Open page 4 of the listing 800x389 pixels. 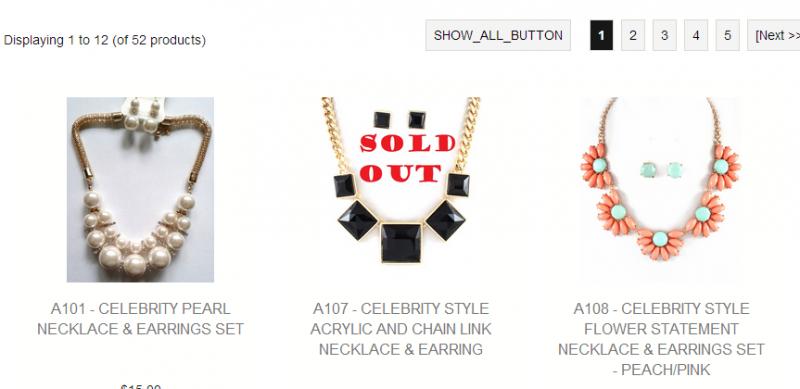(x=696, y=35)
